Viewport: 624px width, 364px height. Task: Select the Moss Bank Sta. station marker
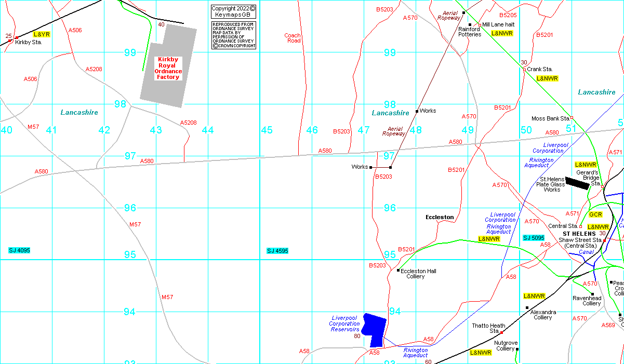[x=572, y=118]
